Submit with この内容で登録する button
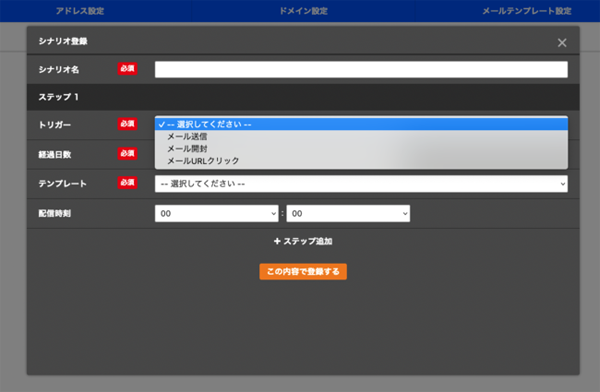Viewport: 600px width, 392px height. point(303,271)
